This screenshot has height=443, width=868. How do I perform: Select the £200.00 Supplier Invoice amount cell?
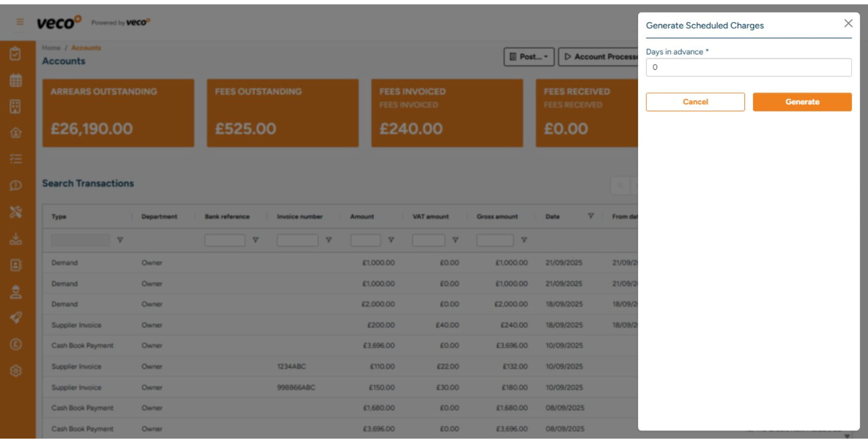[x=381, y=325]
